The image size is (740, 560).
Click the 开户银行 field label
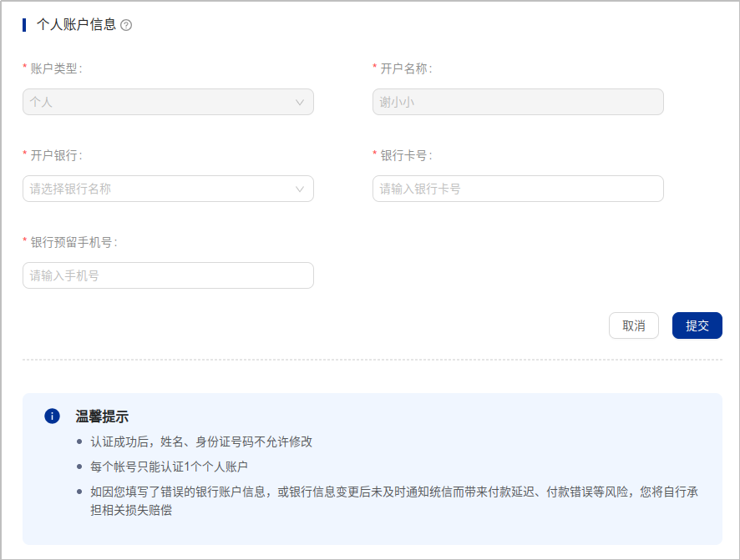point(55,155)
